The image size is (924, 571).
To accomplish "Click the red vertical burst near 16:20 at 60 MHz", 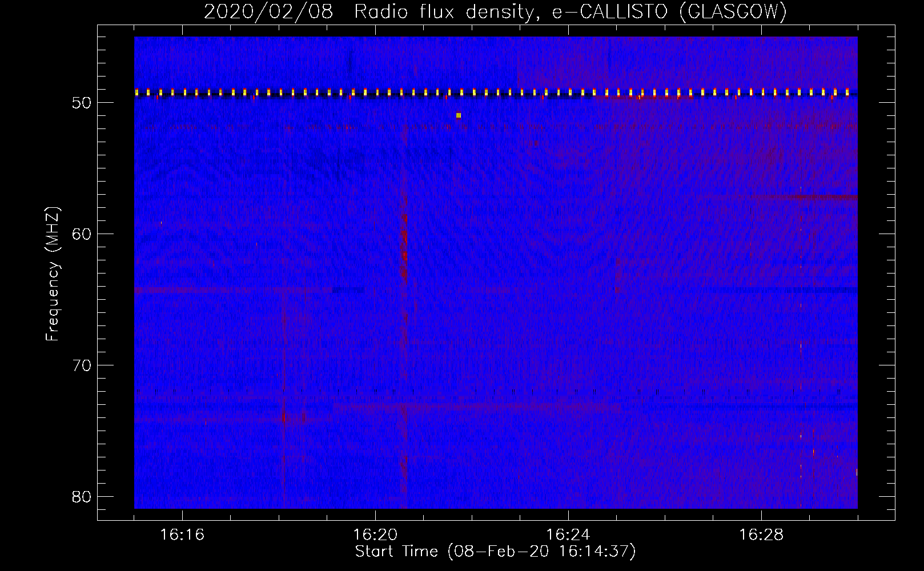I will click(x=404, y=240).
